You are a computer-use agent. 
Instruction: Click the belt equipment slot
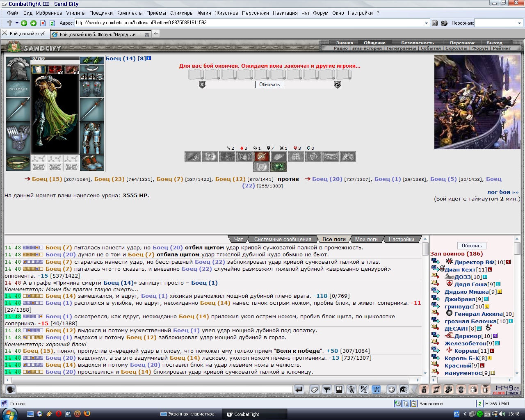[18, 163]
